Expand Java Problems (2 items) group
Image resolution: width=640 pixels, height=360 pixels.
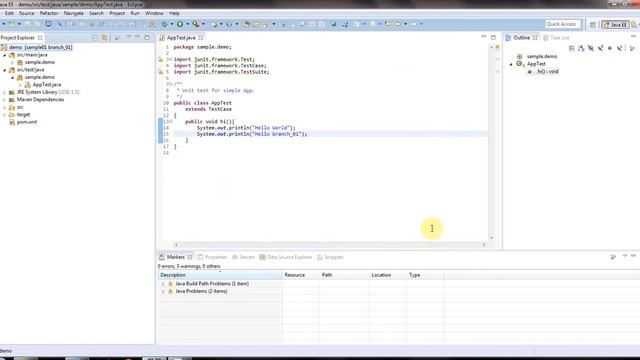(163, 291)
